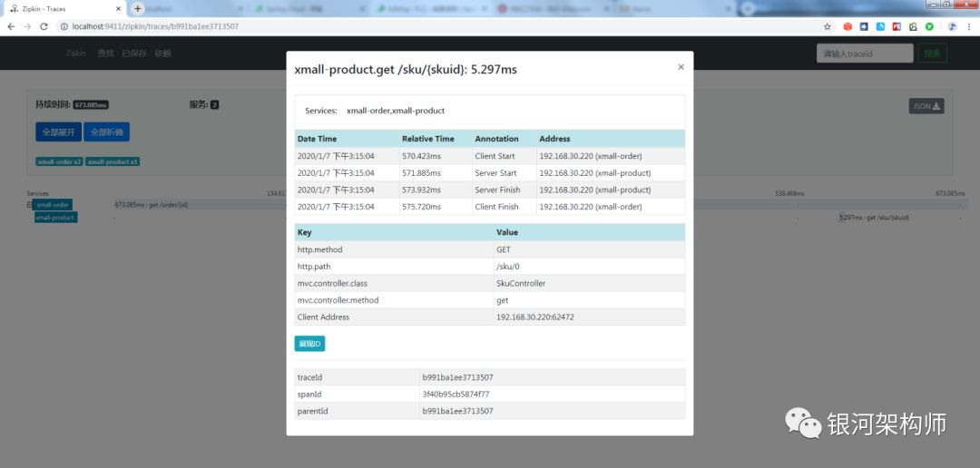Image resolution: width=980 pixels, height=468 pixels.
Task: Click the light blue extension icon
Action: click(x=880, y=26)
